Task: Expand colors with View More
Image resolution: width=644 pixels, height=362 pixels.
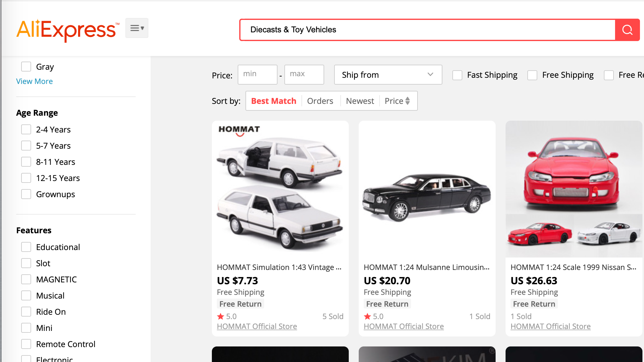Action: click(x=34, y=81)
